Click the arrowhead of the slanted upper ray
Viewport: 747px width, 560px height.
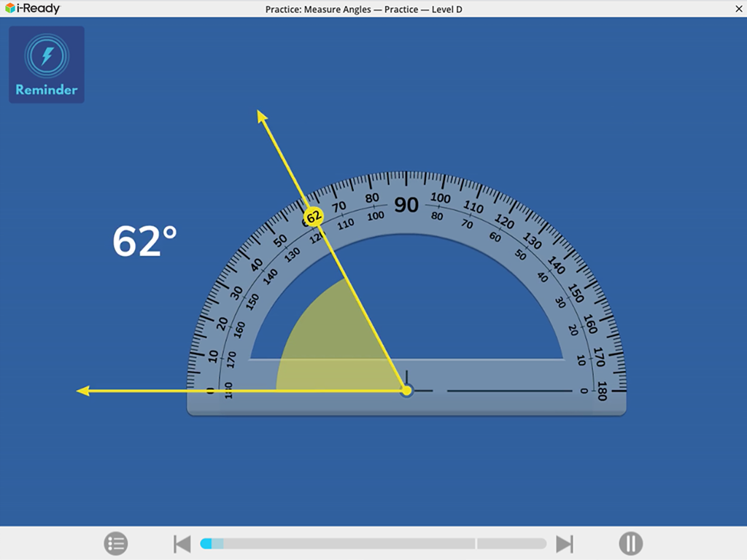[x=261, y=116]
